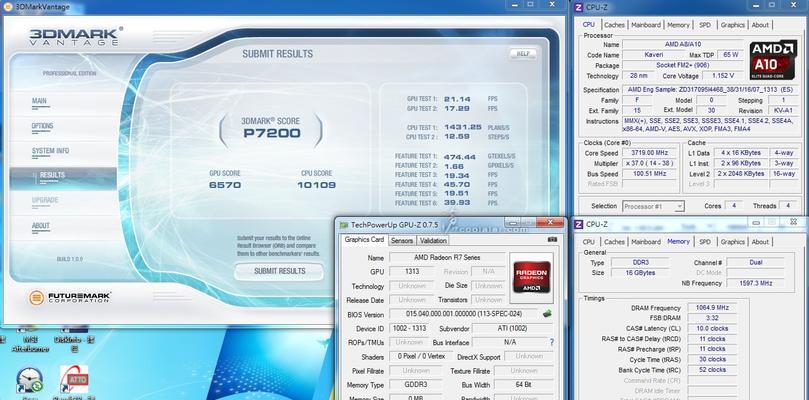The height and width of the screenshot is (400, 809).
Task: Switch to Mainboard tab in CPU-Z memory window
Action: pyautogui.click(x=646, y=242)
